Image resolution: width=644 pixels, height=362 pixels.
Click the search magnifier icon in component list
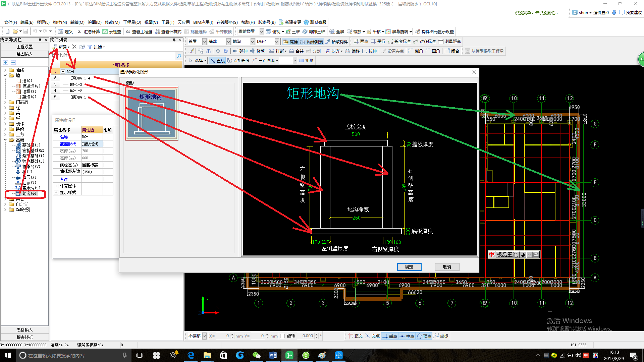click(x=179, y=56)
